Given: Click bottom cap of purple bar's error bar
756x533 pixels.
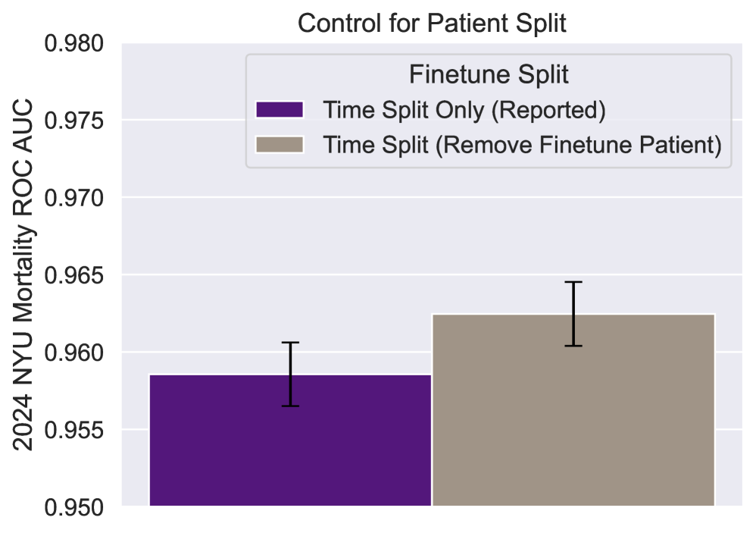Looking at the screenshot, I should tap(290, 406).
